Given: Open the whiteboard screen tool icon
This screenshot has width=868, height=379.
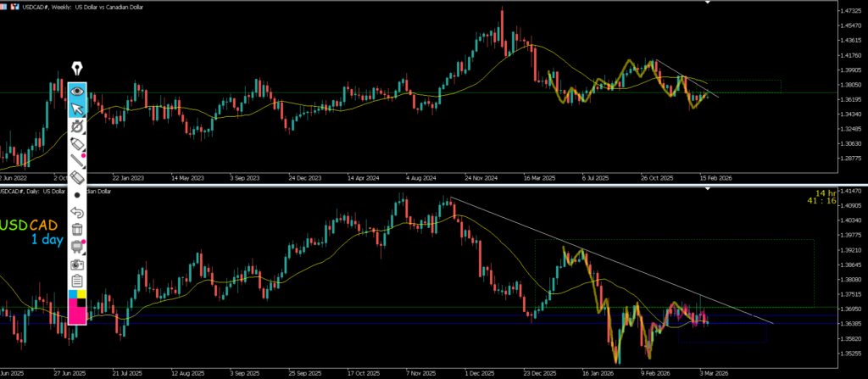Looking at the screenshot, I should pos(77,246).
